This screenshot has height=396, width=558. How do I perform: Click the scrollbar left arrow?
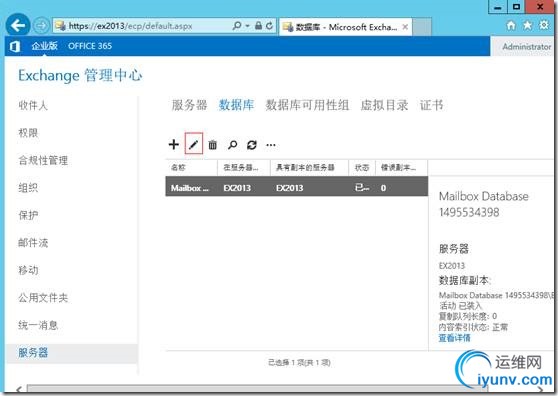coord(19,389)
